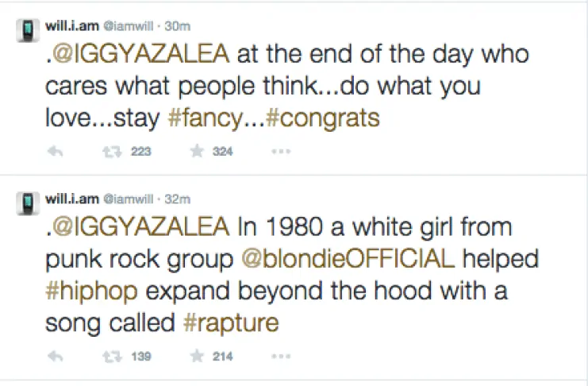Reply to the tweet about Blondie's rapture
This screenshot has height=386, width=588.
(55, 357)
